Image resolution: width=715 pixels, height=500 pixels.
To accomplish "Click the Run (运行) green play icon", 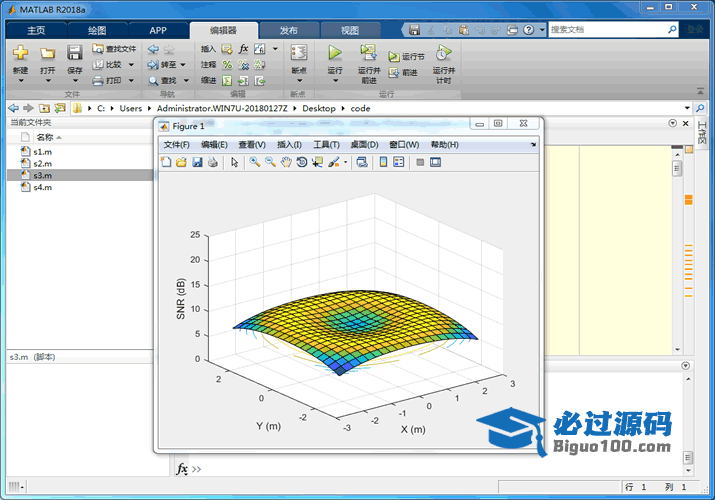I will click(335, 52).
